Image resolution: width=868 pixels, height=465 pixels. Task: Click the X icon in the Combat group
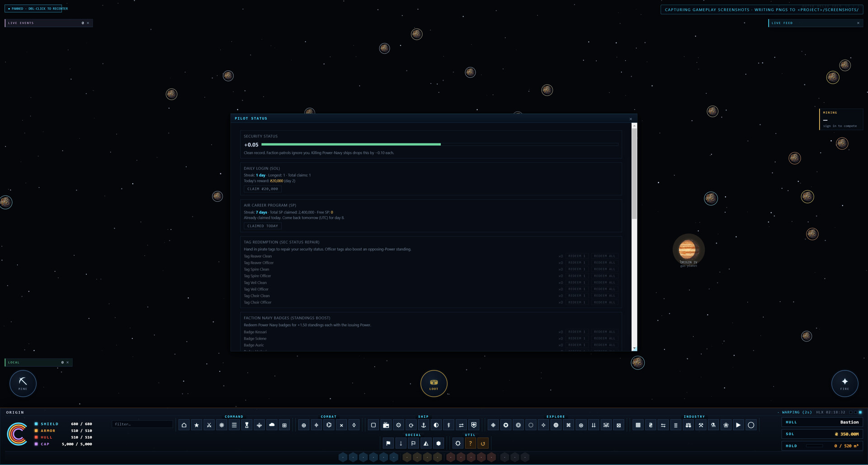pyautogui.click(x=341, y=425)
